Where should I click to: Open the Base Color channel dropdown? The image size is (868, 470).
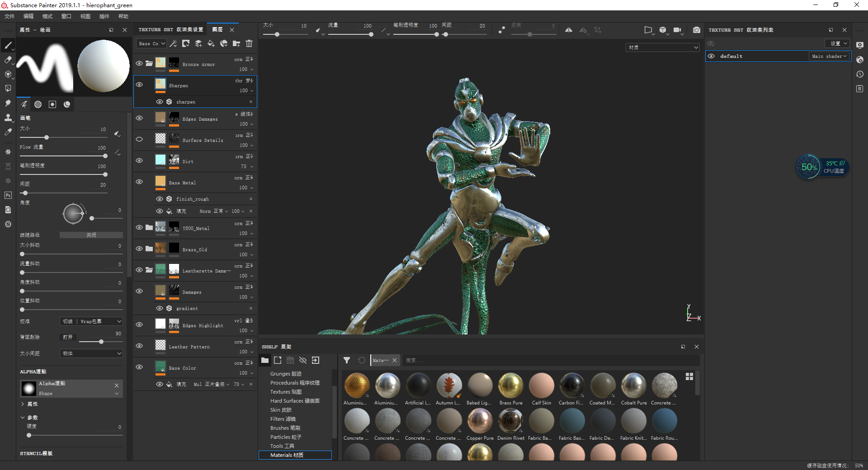tap(151, 43)
